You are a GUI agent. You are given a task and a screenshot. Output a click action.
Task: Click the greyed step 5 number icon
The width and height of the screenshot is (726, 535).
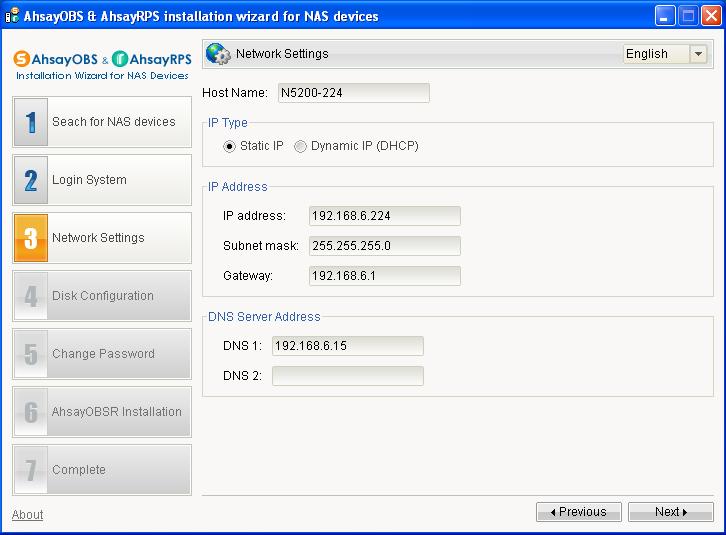pyautogui.click(x=31, y=354)
